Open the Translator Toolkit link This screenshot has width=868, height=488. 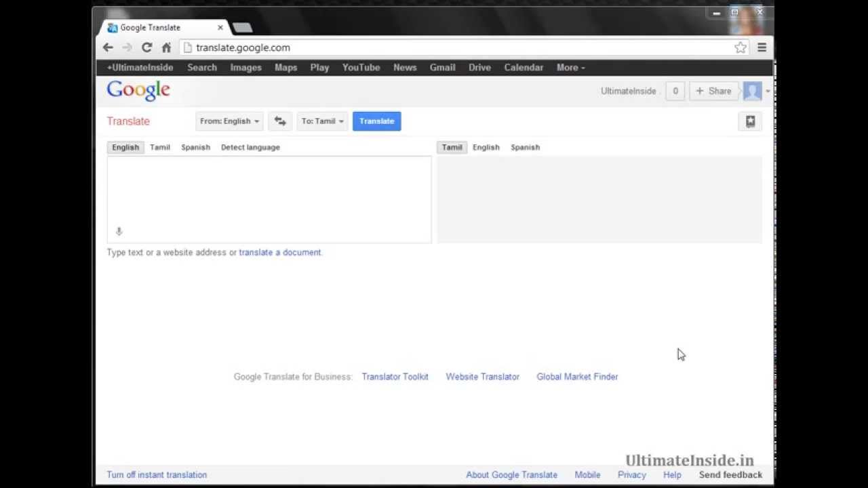tap(395, 377)
